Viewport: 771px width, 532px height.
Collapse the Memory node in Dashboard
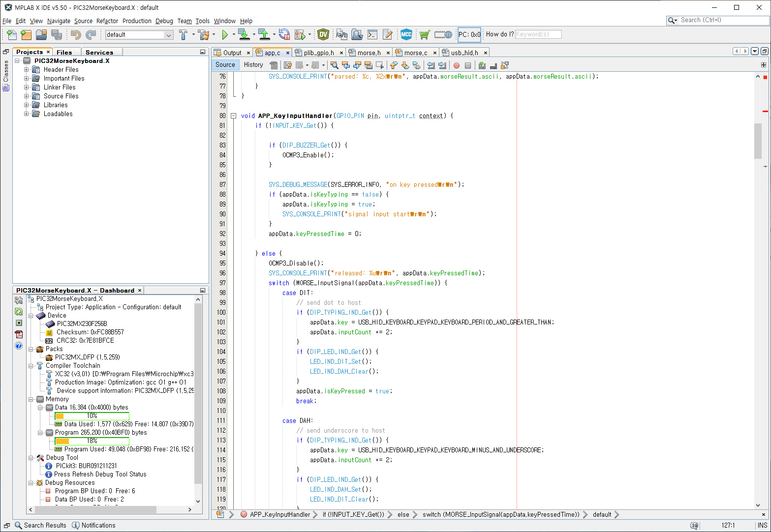coord(31,399)
